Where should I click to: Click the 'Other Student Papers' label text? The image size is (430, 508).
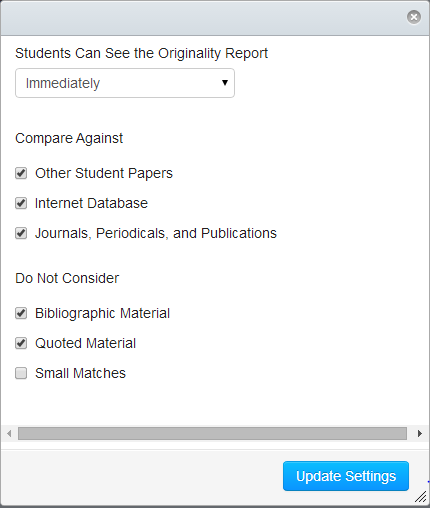(x=104, y=173)
